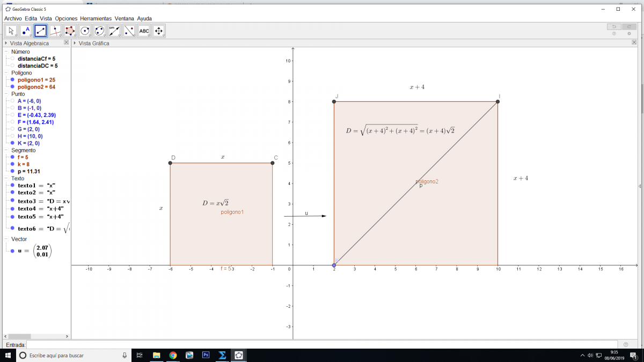Select the Move arrow tool

pos(11,31)
